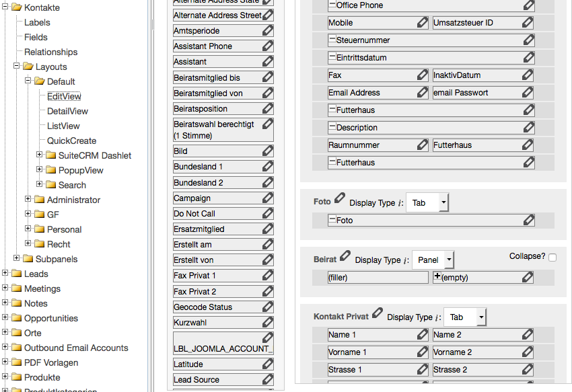This screenshot has width=572, height=392.
Task: Edit the Mobile field in layout
Action: [x=422, y=23]
